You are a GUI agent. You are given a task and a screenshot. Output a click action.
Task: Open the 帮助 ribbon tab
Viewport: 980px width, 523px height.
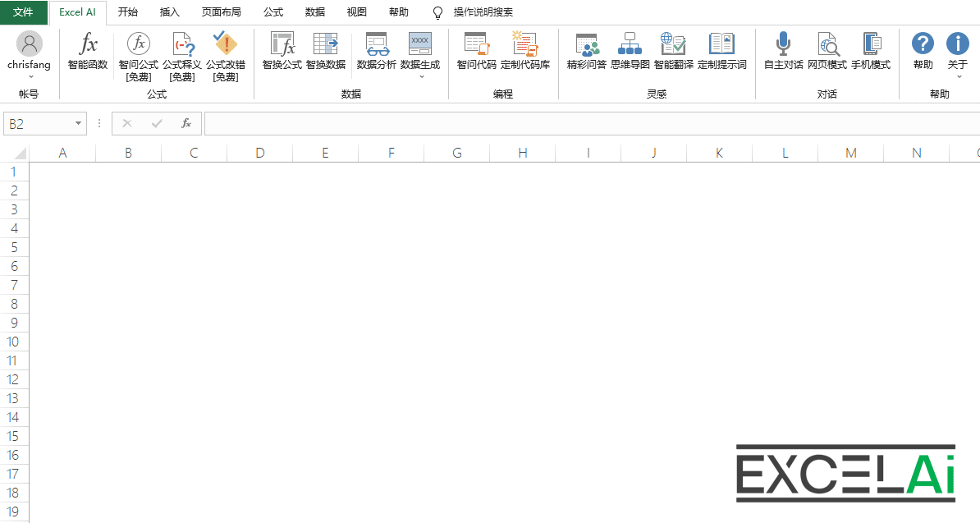click(399, 11)
